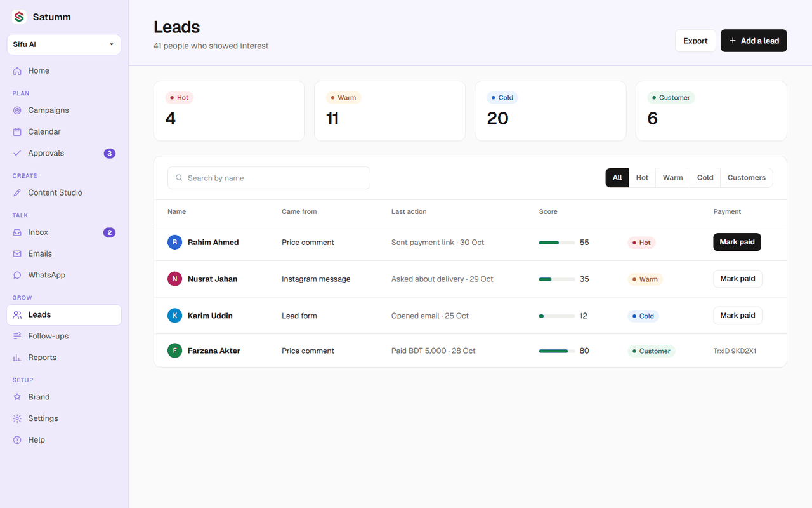Filter leads by Hot tab
Image resolution: width=812 pixels, height=508 pixels.
pyautogui.click(x=642, y=178)
